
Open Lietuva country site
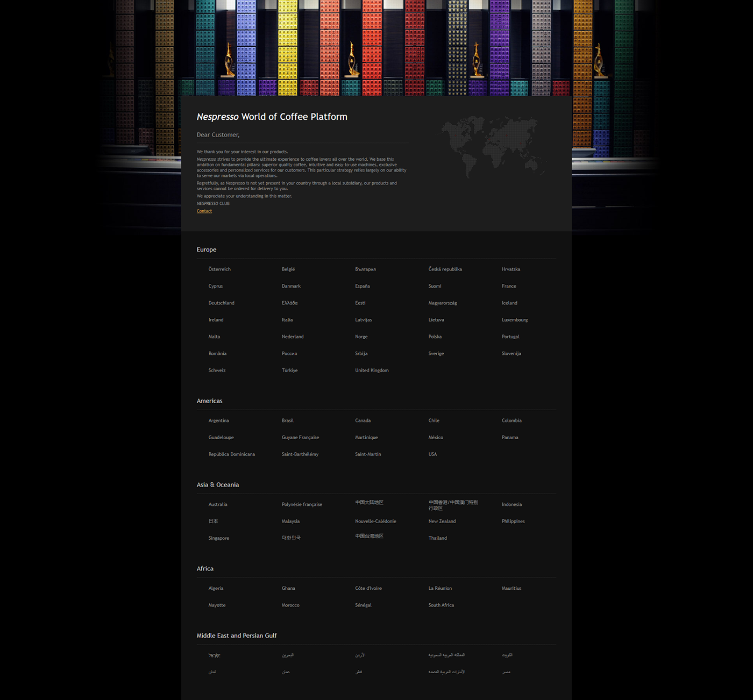coord(436,320)
